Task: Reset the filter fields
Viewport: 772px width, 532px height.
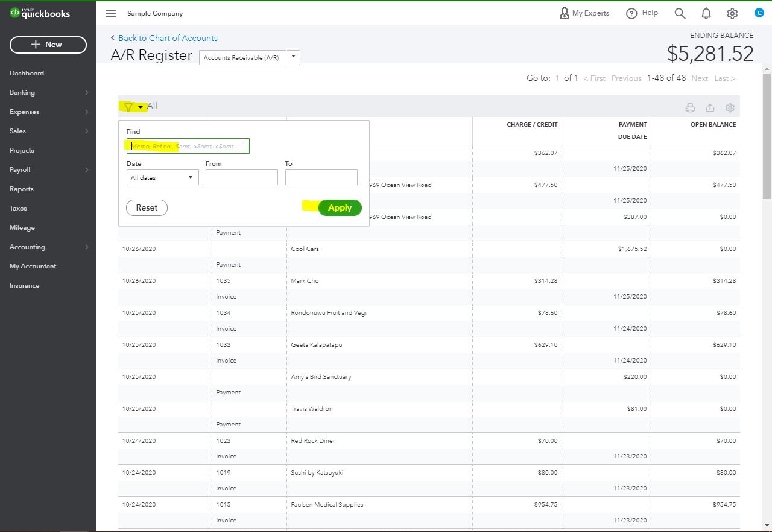Action: 147,207
